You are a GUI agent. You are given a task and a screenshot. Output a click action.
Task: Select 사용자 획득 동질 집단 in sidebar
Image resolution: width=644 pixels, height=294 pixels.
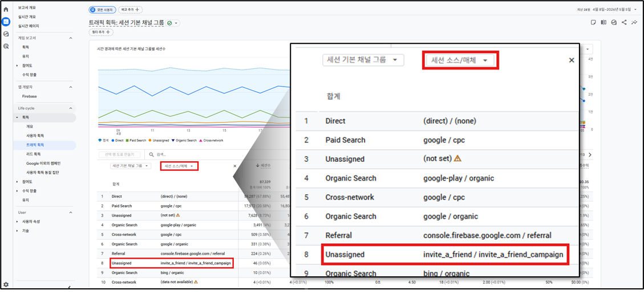[42, 173]
